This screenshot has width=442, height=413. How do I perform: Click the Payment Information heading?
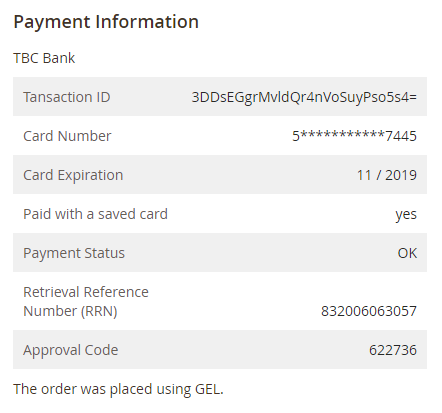(x=106, y=22)
